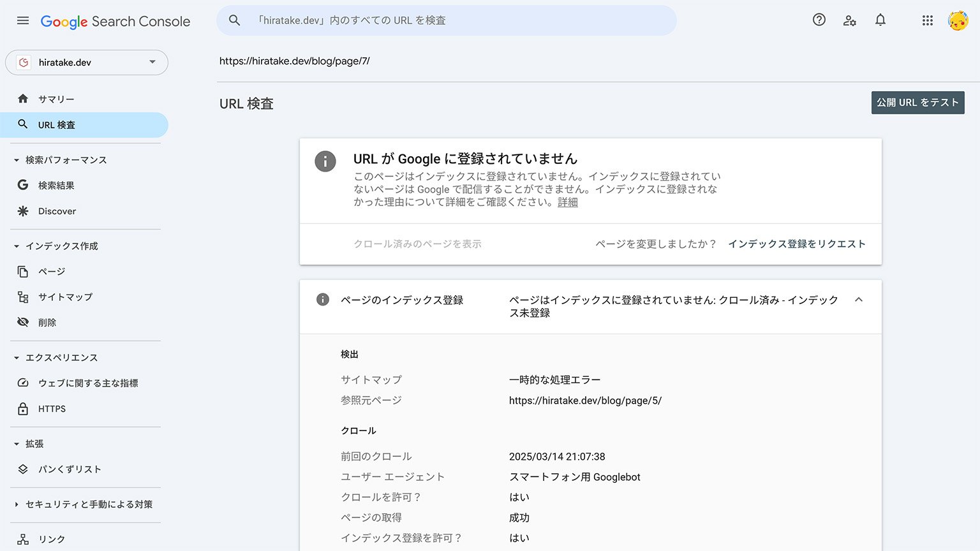Open user and settings management icon
This screenshot has height=551, width=980.
tap(850, 20)
